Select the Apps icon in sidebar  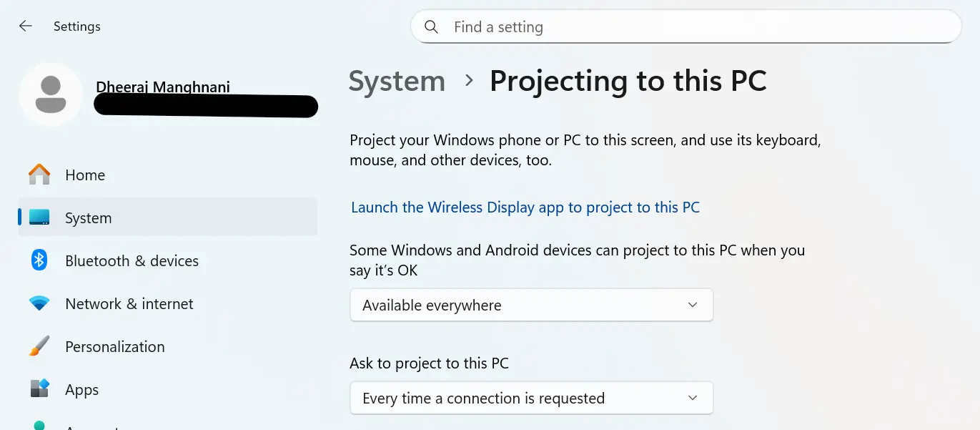coord(39,389)
